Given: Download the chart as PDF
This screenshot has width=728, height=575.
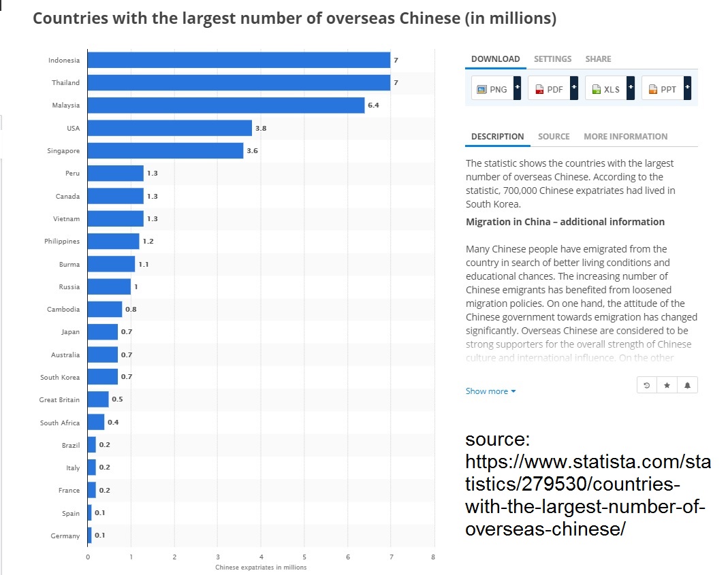Looking at the screenshot, I should tap(549, 89).
